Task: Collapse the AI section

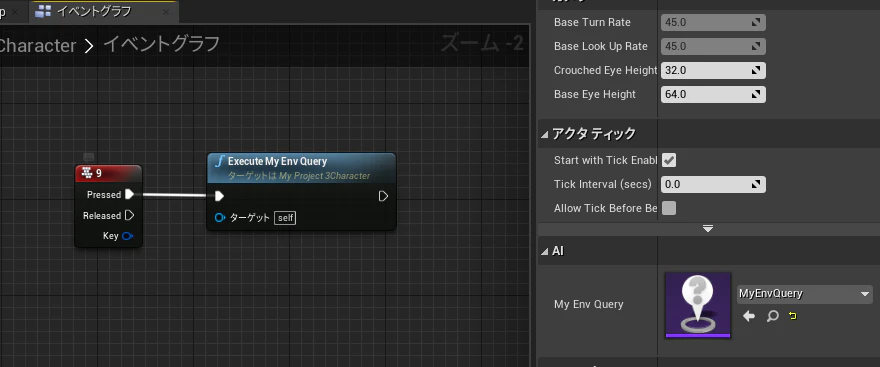Action: pos(544,251)
